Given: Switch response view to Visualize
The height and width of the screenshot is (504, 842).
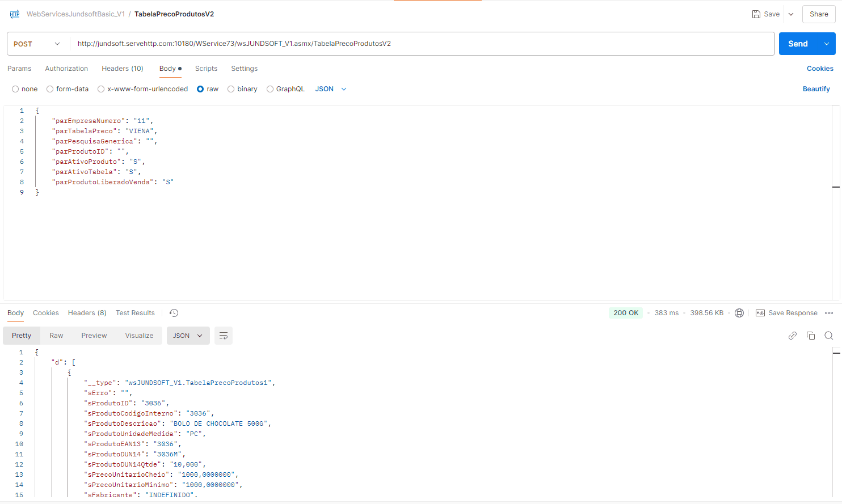Looking at the screenshot, I should pyautogui.click(x=139, y=336).
